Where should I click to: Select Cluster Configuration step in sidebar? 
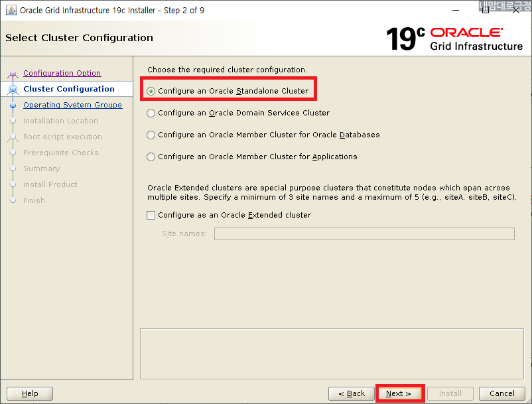(69, 89)
